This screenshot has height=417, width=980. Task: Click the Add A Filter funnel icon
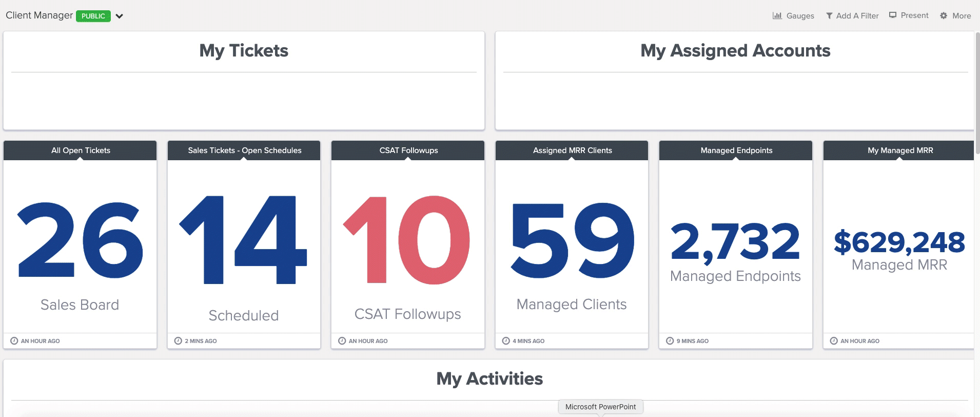pyautogui.click(x=829, y=16)
